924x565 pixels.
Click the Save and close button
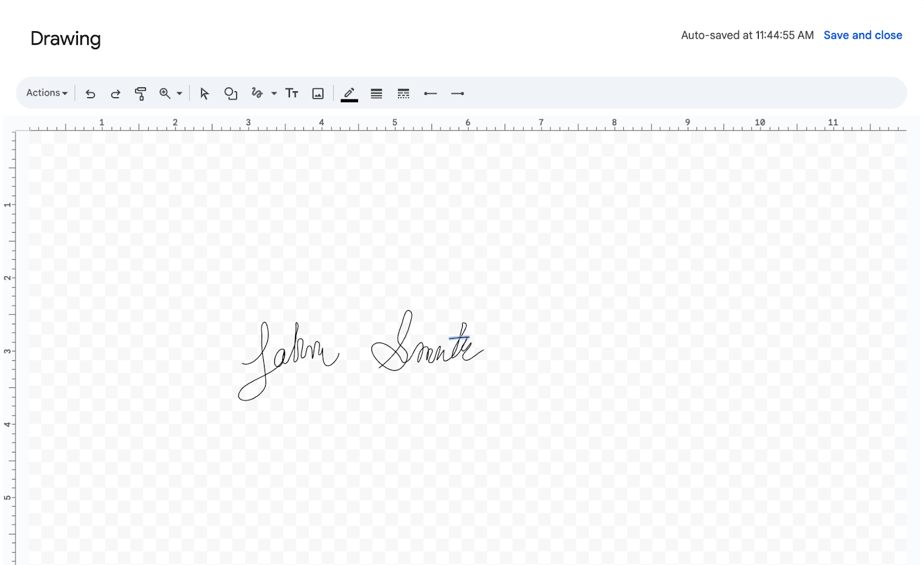point(862,35)
